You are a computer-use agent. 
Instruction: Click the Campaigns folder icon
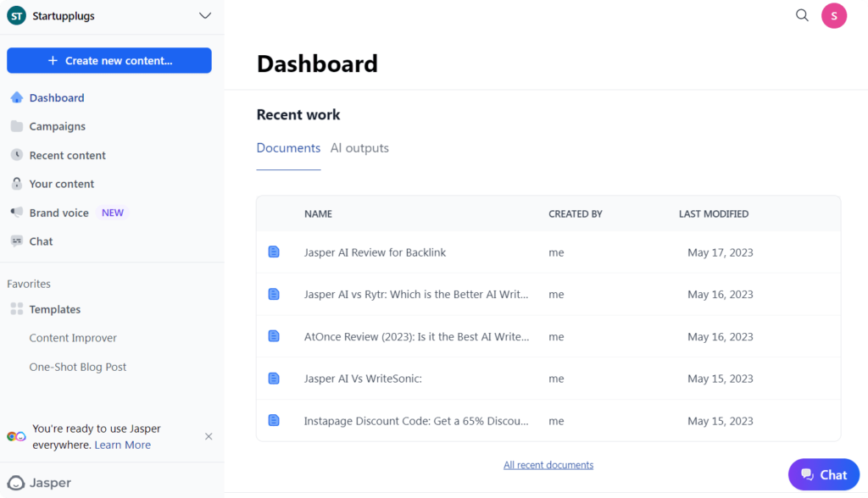[x=17, y=126]
